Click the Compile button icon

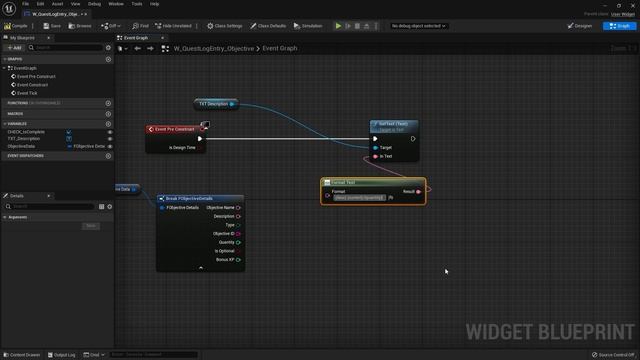click(7, 26)
